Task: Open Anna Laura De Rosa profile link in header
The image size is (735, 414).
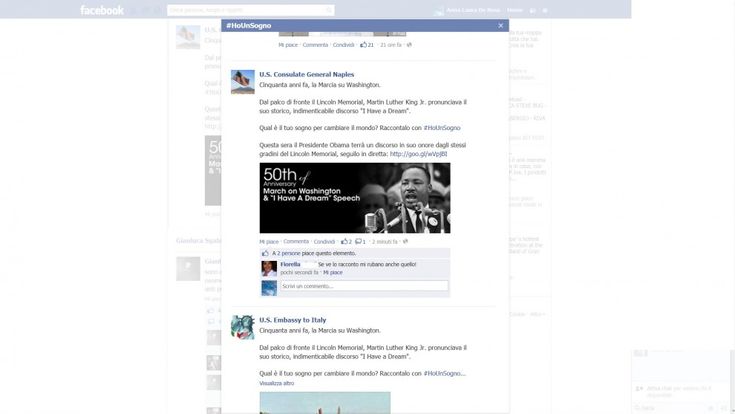Action: click(473, 10)
